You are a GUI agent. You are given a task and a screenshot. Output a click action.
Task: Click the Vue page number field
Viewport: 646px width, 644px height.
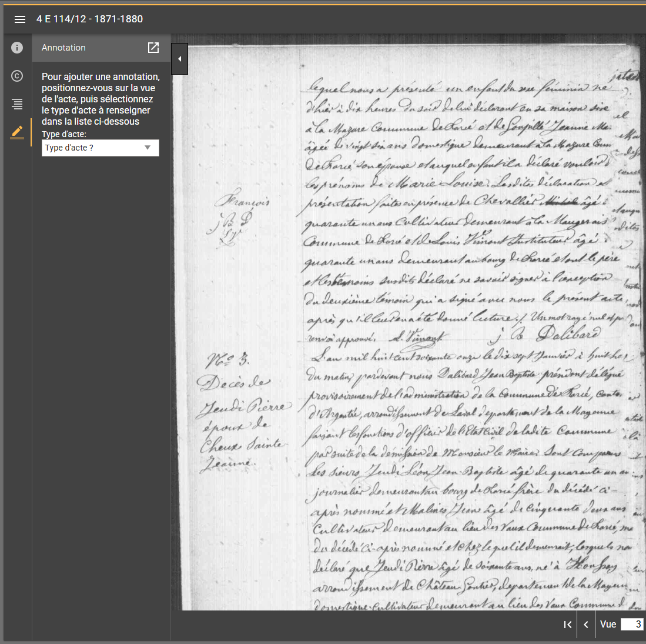click(632, 624)
